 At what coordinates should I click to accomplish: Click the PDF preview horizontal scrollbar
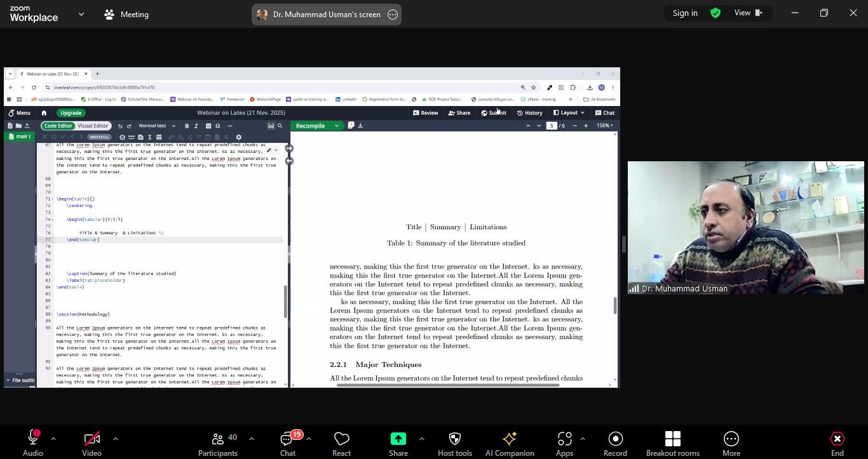point(447,385)
